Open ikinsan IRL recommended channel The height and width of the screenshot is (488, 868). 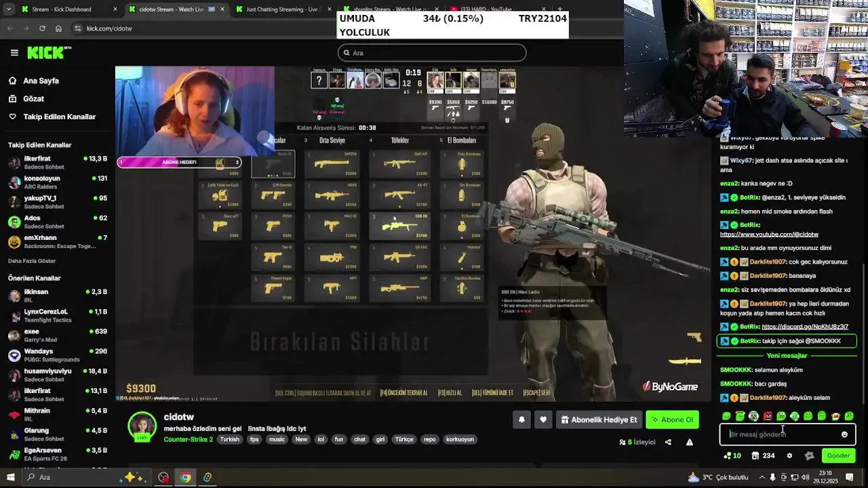click(x=58, y=295)
